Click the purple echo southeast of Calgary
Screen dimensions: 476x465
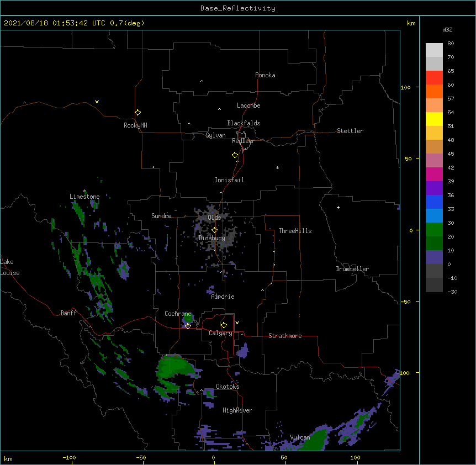tap(243, 351)
